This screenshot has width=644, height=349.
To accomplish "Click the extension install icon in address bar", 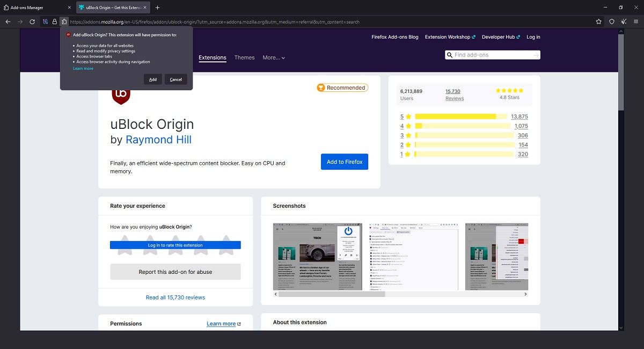I will click(64, 22).
